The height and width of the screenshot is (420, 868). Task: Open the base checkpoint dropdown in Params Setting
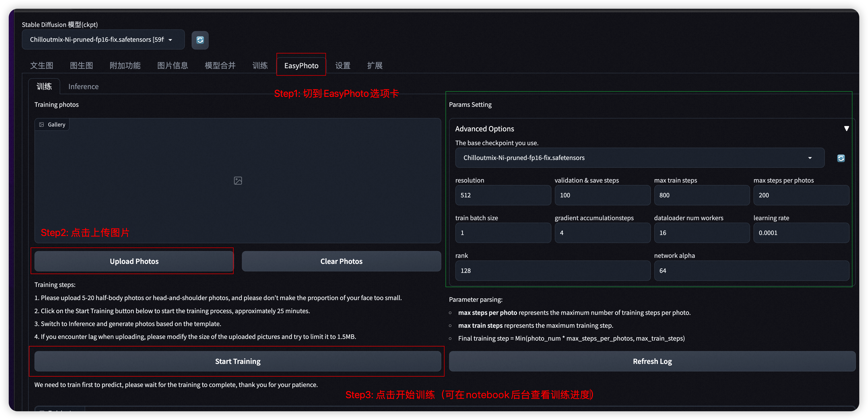pos(639,158)
